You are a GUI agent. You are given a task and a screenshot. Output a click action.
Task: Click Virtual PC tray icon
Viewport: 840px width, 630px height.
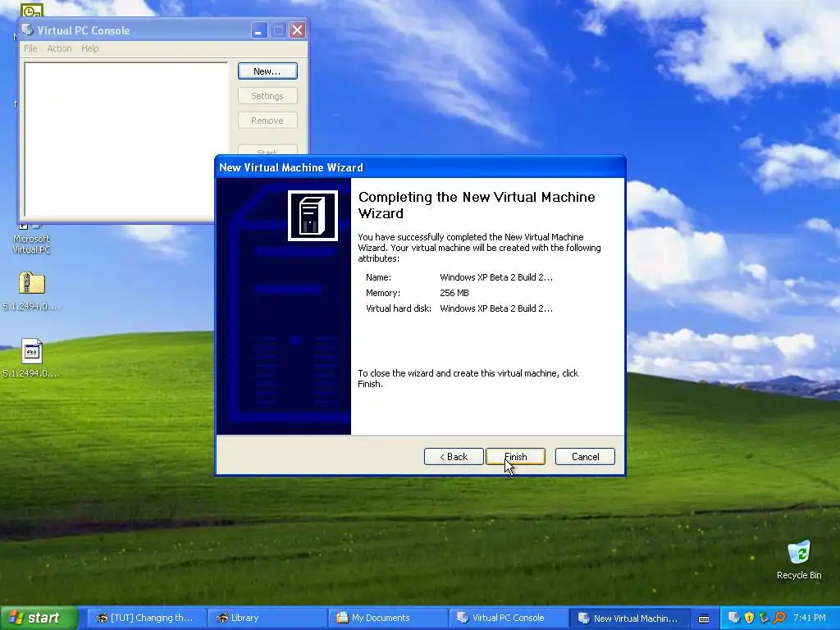(734, 618)
